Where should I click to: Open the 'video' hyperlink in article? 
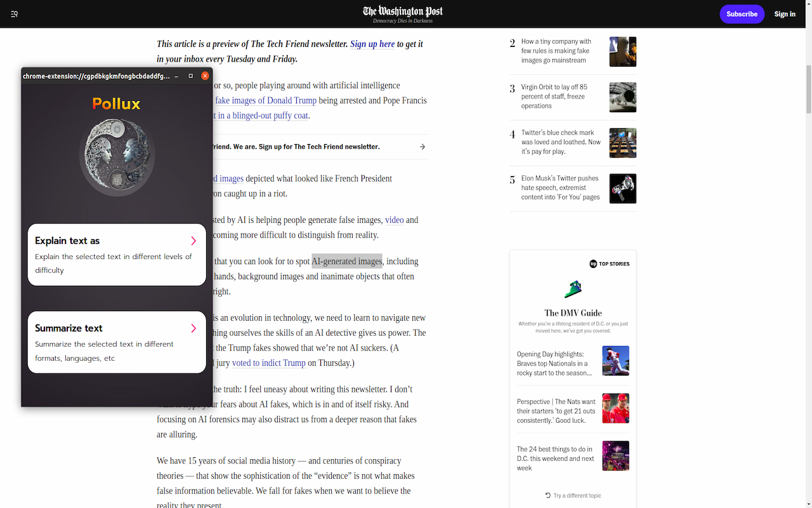395,220
